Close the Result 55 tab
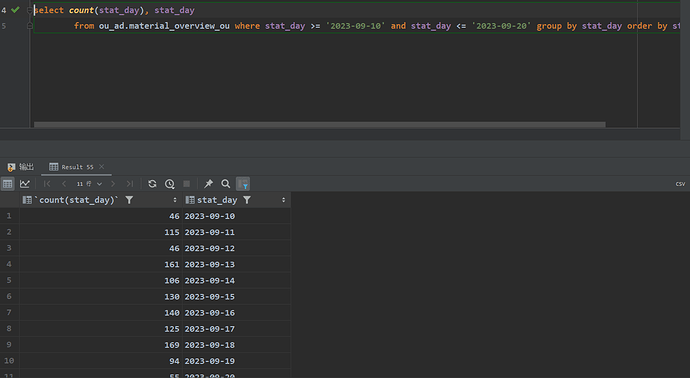The height and width of the screenshot is (378, 690). [x=102, y=166]
